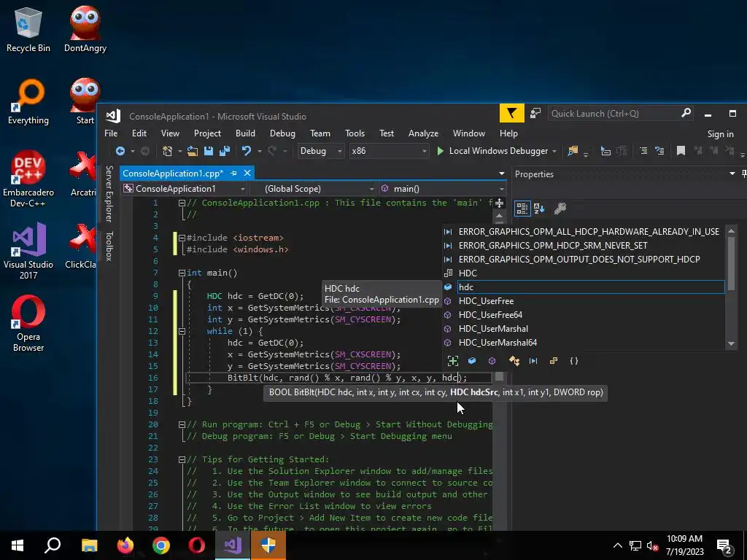
Task: Click the Navigate Backward arrow icon
Action: [120, 151]
